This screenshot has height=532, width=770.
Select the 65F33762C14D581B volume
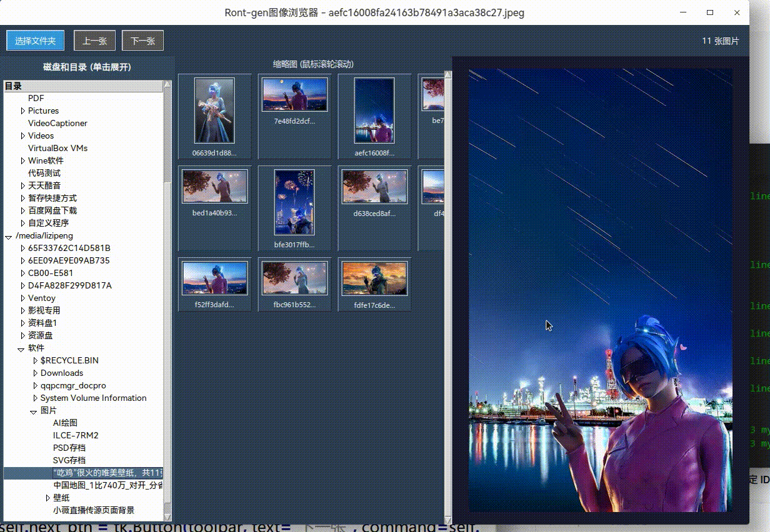click(69, 248)
